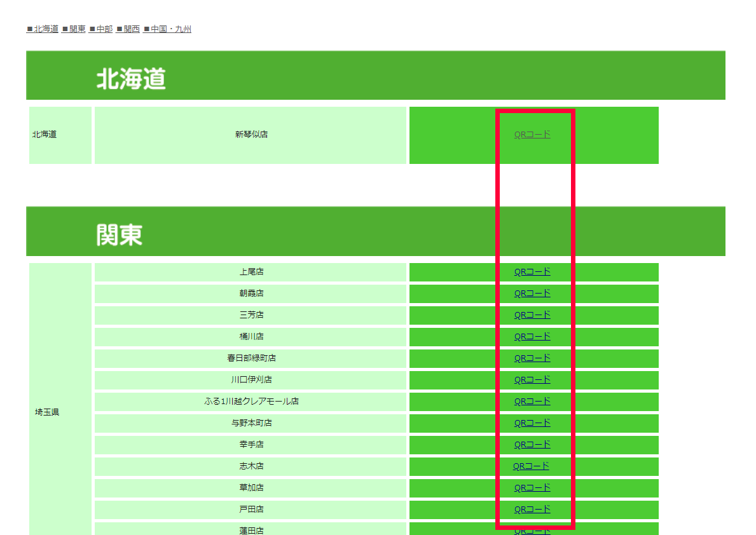View QRコード for 与野本町店
This screenshot has height=535, width=756.
point(532,423)
